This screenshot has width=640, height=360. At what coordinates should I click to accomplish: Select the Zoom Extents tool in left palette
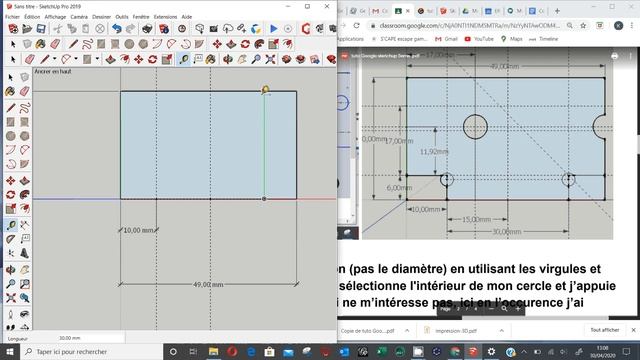11,298
